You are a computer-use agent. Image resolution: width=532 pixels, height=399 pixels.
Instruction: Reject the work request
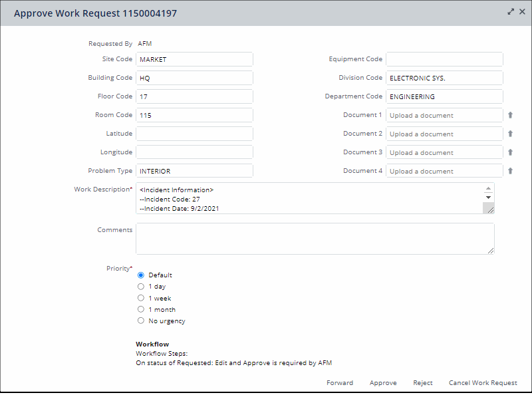[x=423, y=383]
